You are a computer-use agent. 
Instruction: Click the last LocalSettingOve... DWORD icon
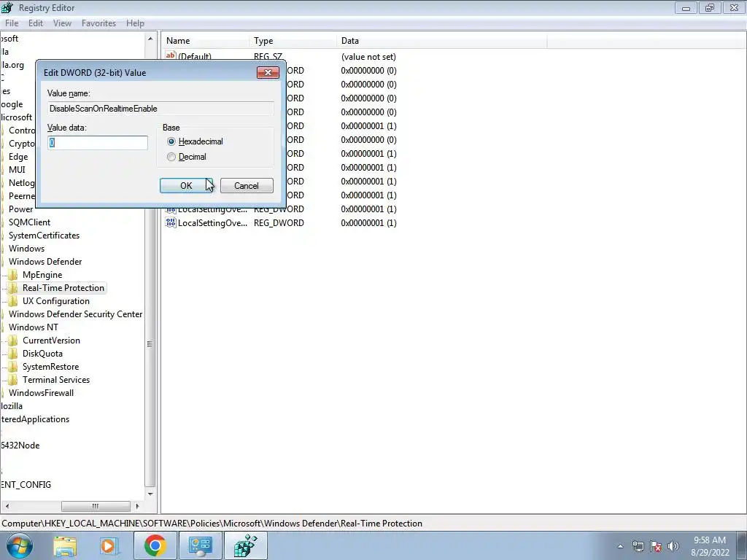point(171,222)
